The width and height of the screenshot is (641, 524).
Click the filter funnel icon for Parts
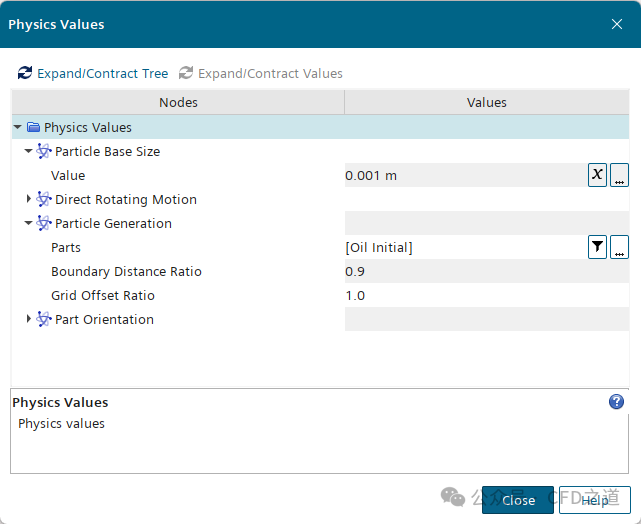point(597,247)
